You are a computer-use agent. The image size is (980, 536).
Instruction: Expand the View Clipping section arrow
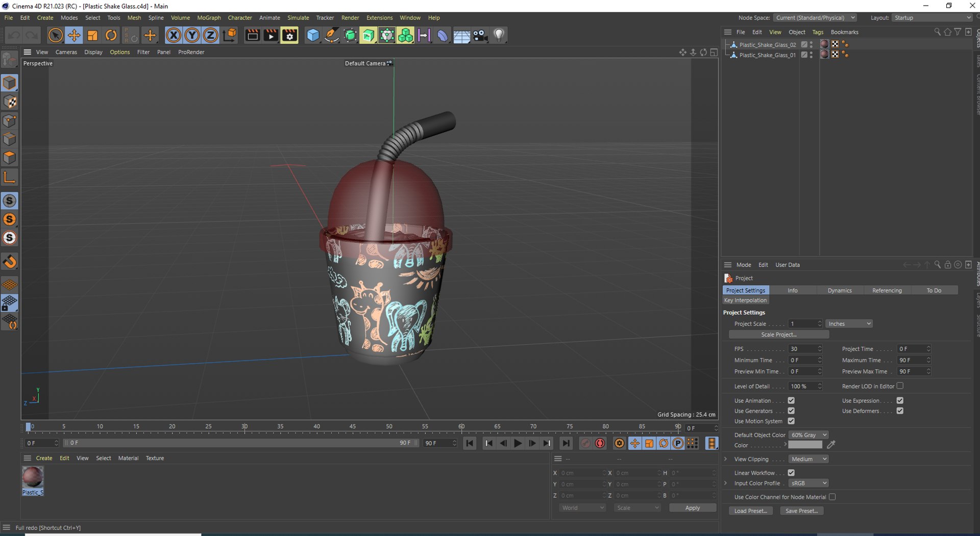(x=726, y=459)
